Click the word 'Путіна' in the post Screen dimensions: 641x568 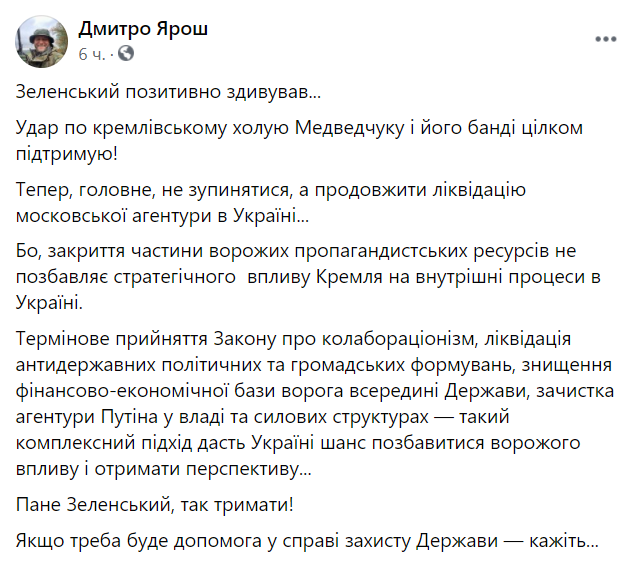pyautogui.click(x=129, y=417)
